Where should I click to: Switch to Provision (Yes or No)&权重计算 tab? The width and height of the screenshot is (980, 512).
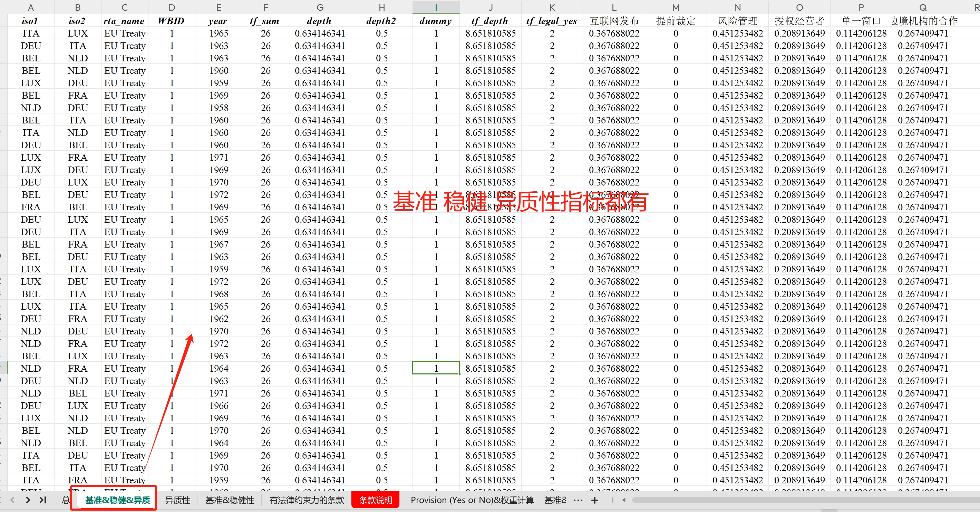click(x=472, y=500)
